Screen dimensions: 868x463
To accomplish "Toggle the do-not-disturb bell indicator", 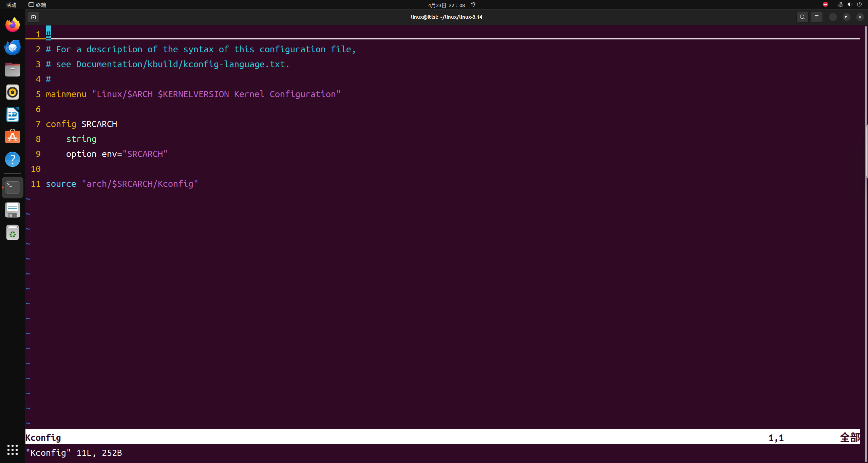I will pos(473,5).
